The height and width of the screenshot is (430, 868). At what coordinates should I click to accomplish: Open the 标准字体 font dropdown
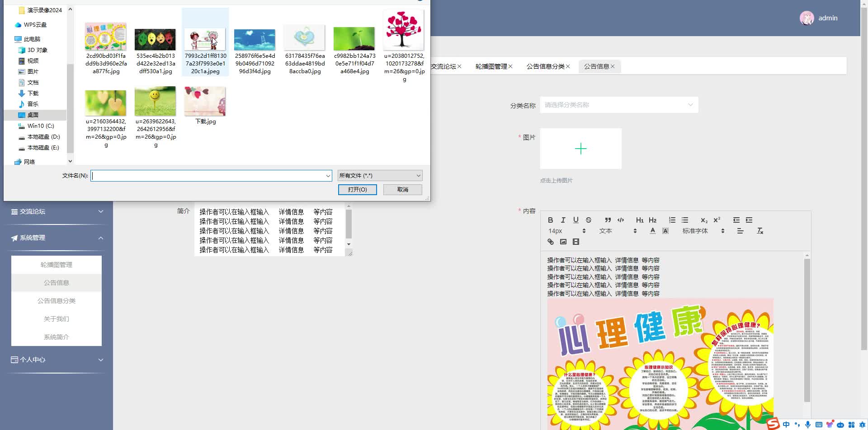click(x=704, y=231)
